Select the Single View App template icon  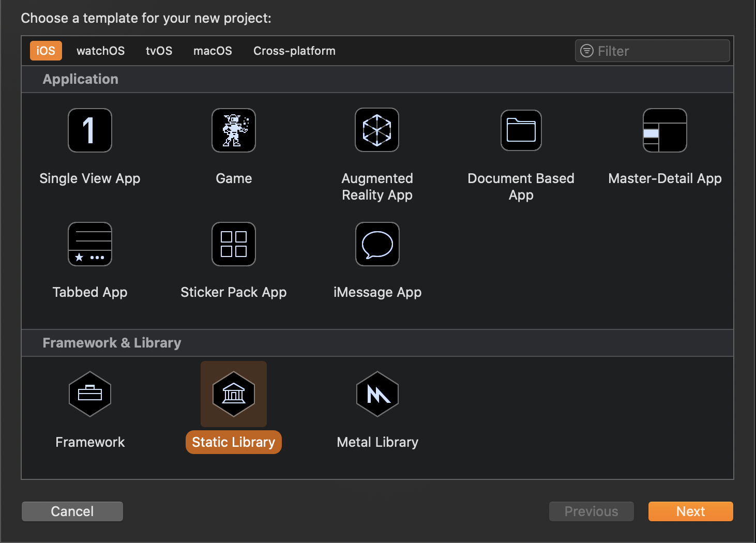click(90, 130)
